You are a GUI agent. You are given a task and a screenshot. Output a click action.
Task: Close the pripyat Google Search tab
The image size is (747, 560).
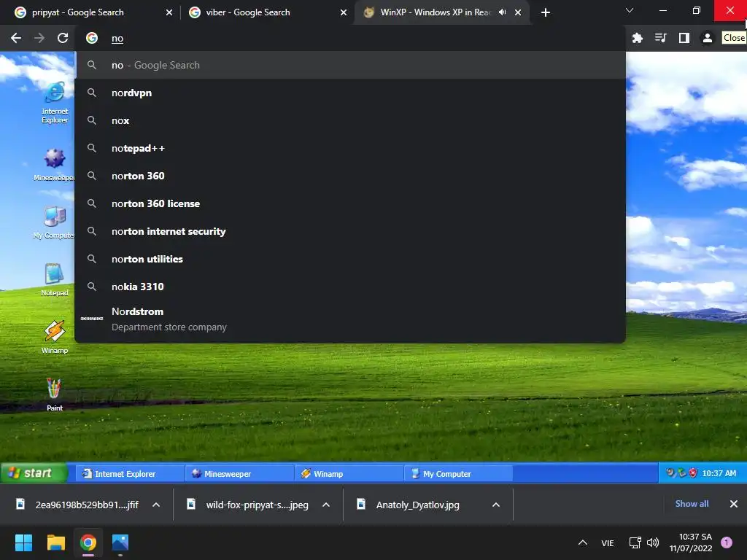click(169, 12)
